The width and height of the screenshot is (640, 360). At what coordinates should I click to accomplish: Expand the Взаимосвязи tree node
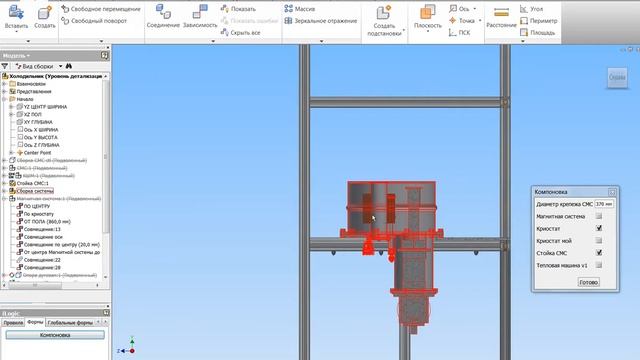[4, 84]
